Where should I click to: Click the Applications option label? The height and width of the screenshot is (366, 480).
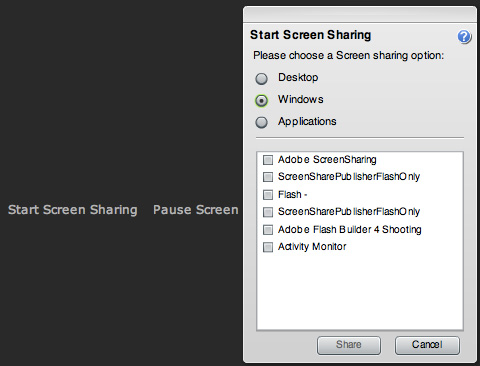point(307,121)
